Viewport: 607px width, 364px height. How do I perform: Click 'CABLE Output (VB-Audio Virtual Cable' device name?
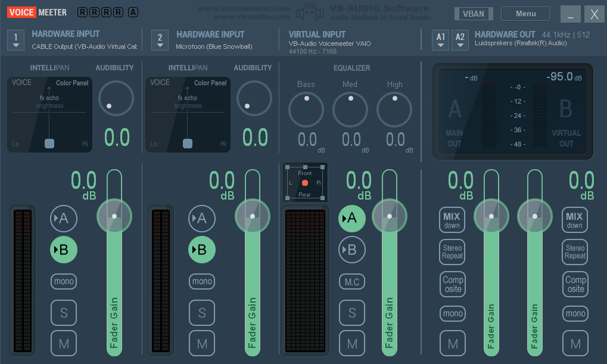point(85,46)
